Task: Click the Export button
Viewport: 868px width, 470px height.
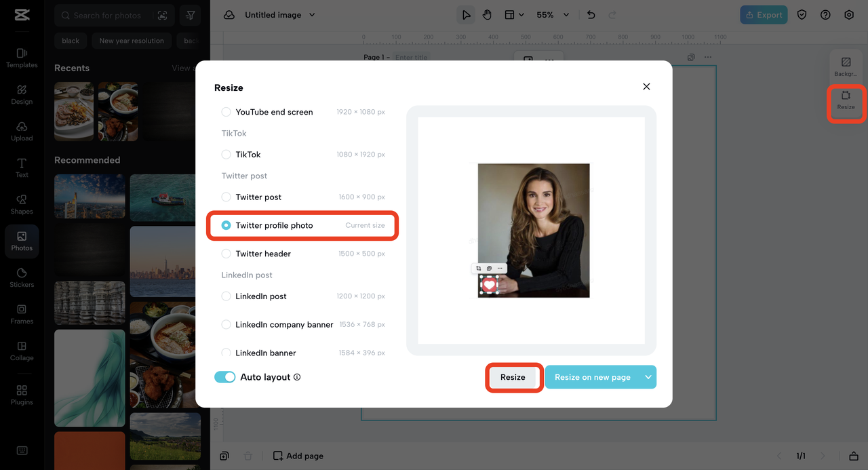Action: (764, 15)
